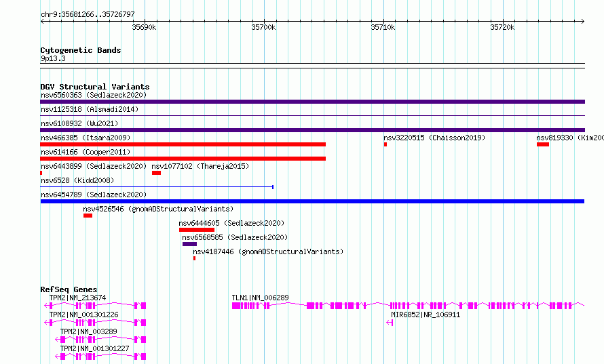Click the TPM2|NM_213674 label text
This screenshot has height=364, width=604.
77,298
